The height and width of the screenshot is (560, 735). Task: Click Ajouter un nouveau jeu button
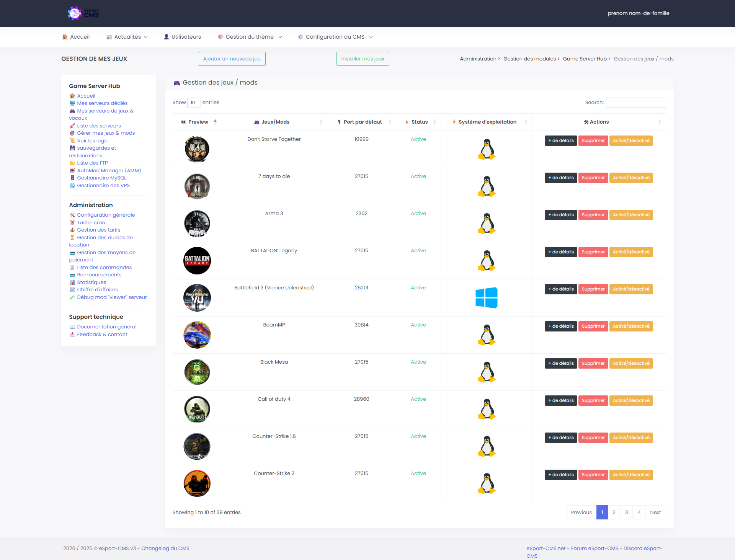pos(232,59)
